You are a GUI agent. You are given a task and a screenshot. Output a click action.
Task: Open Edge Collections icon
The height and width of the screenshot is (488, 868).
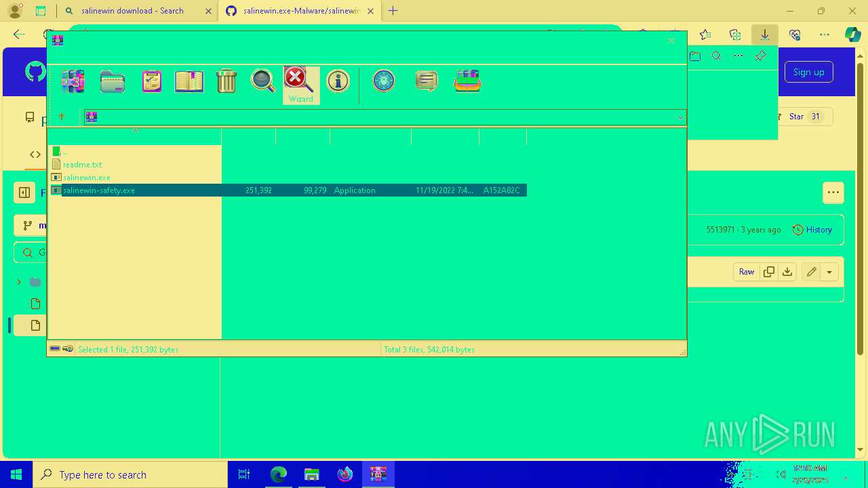point(735,35)
